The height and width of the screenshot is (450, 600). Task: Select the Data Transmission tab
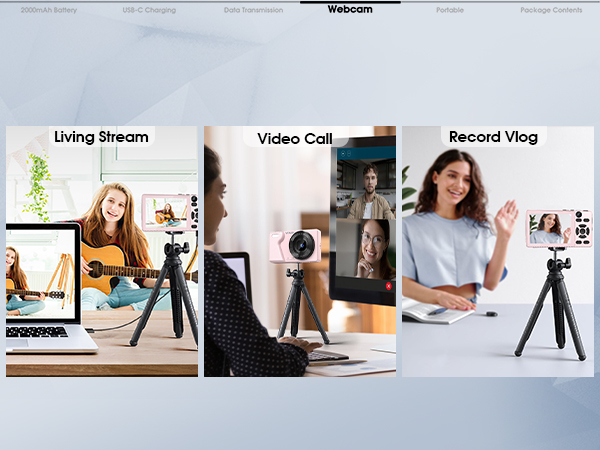(253, 10)
